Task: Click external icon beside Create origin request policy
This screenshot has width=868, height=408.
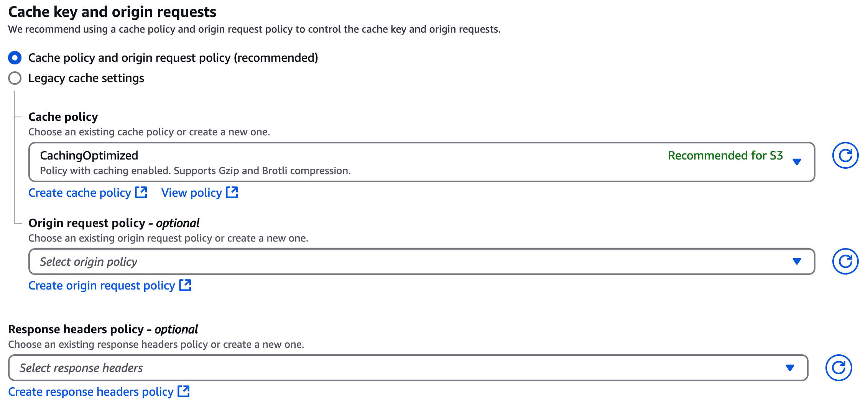Action: (x=185, y=285)
